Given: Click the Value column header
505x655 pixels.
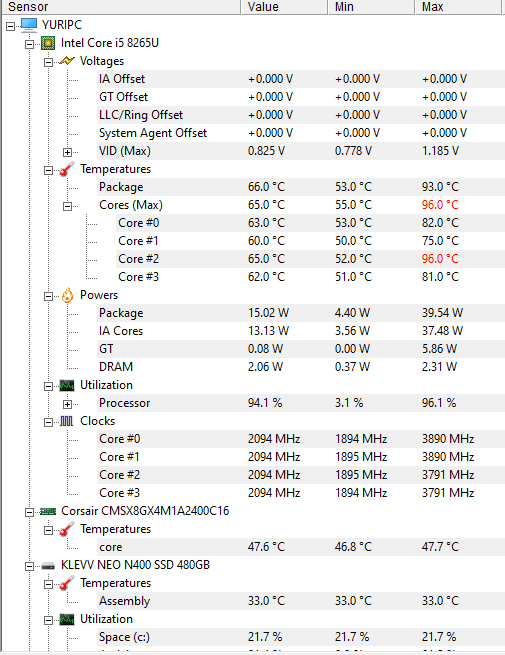Looking at the screenshot, I should 284,7.
